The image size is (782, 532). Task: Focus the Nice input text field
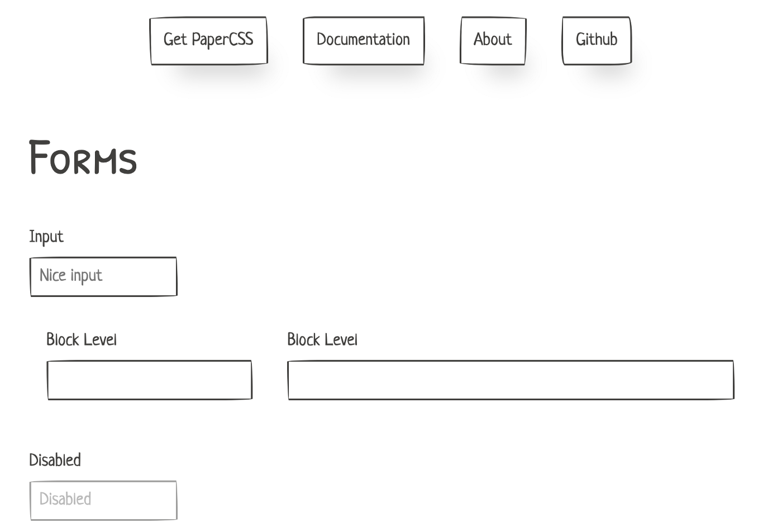tap(103, 276)
